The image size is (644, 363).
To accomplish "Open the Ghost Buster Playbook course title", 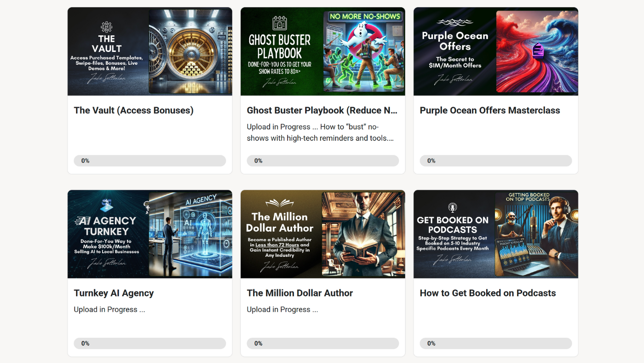I will tap(322, 110).
